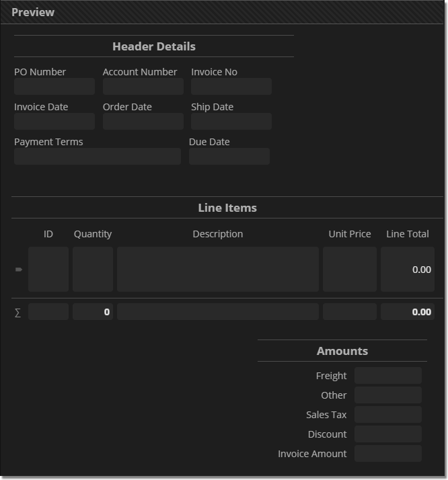Focus the Account Number field
Screen dimensions: 448x480
tap(143, 87)
